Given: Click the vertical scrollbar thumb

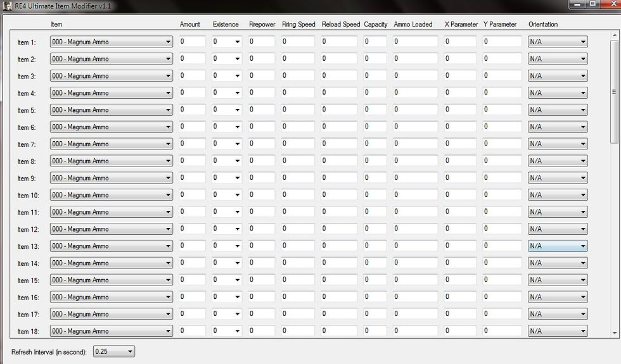Looking at the screenshot, I should [615, 91].
